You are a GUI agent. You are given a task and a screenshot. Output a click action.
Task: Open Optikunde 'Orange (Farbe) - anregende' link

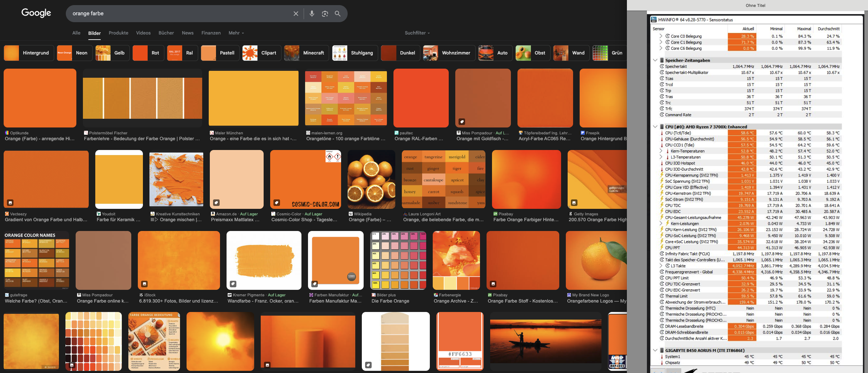coord(40,139)
